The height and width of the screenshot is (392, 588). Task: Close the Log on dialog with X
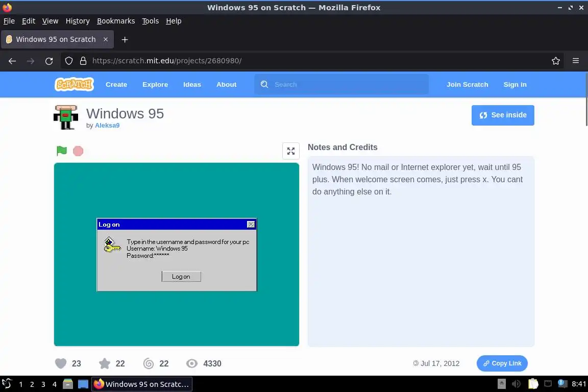(x=251, y=224)
